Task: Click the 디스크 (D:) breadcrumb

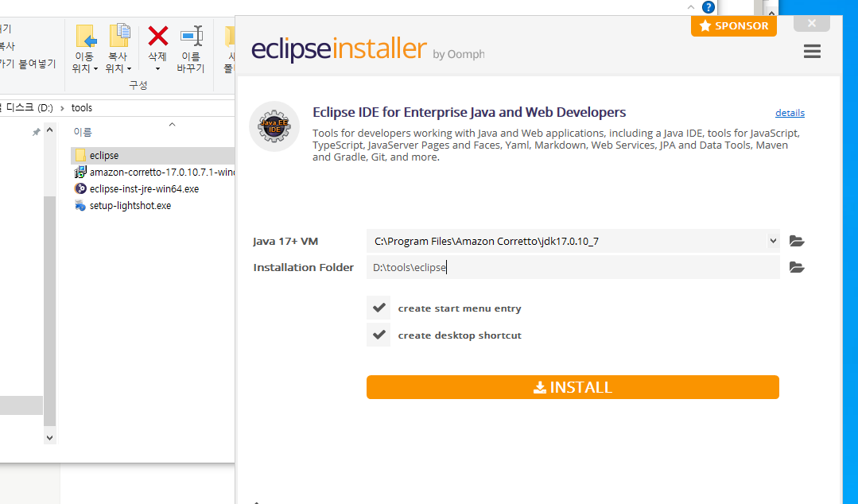Action: pos(29,108)
